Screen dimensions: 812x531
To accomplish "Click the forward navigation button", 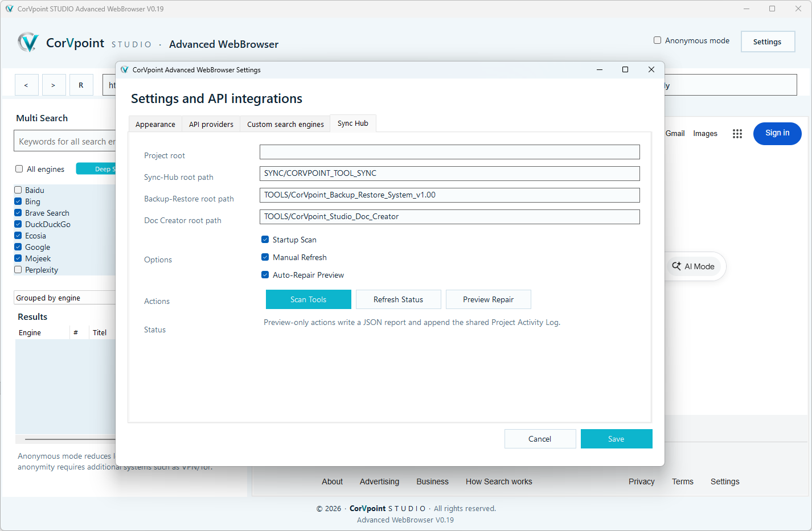I will (x=54, y=85).
